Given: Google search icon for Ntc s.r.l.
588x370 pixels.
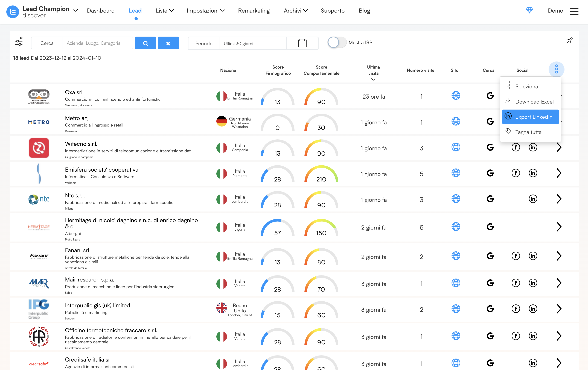Looking at the screenshot, I should coord(490,199).
